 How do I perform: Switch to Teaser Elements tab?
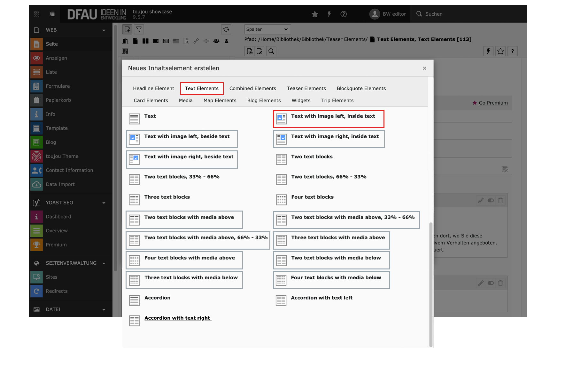(306, 88)
